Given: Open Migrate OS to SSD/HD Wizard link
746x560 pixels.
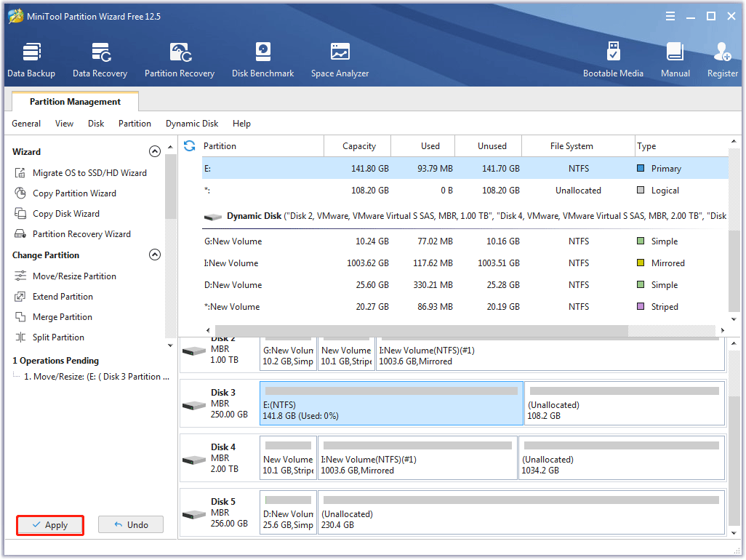Looking at the screenshot, I should coord(89,172).
